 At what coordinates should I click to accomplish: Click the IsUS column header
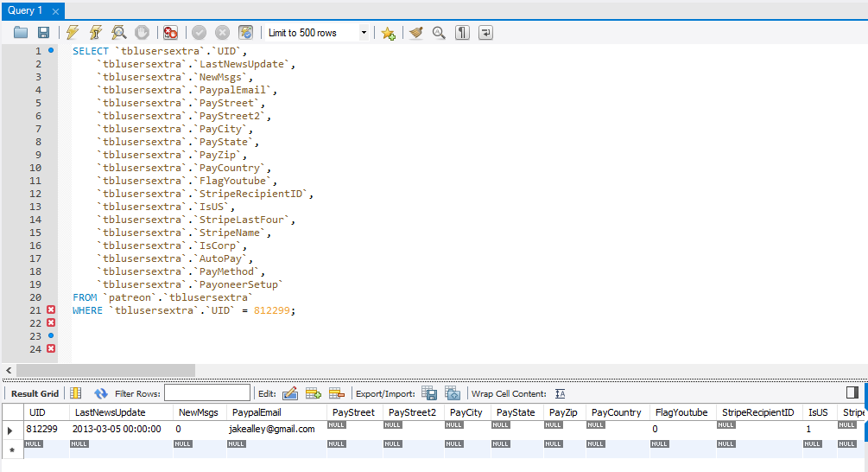pos(818,412)
